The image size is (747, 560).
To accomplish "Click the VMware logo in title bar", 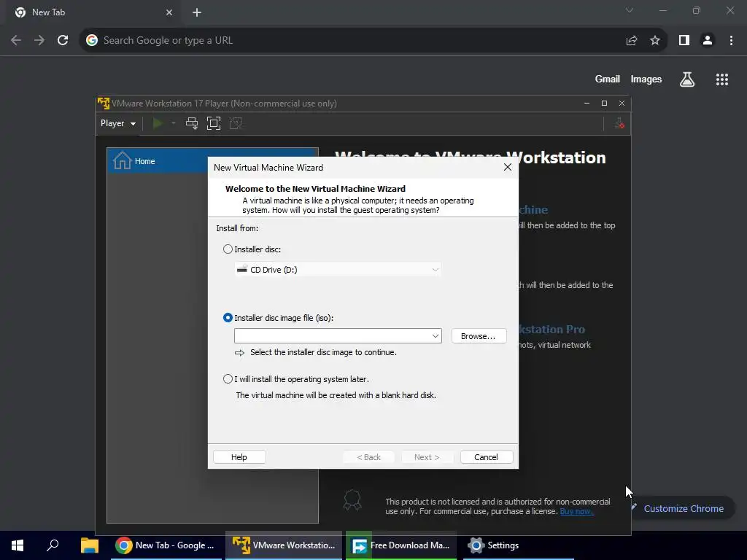I will click(104, 104).
